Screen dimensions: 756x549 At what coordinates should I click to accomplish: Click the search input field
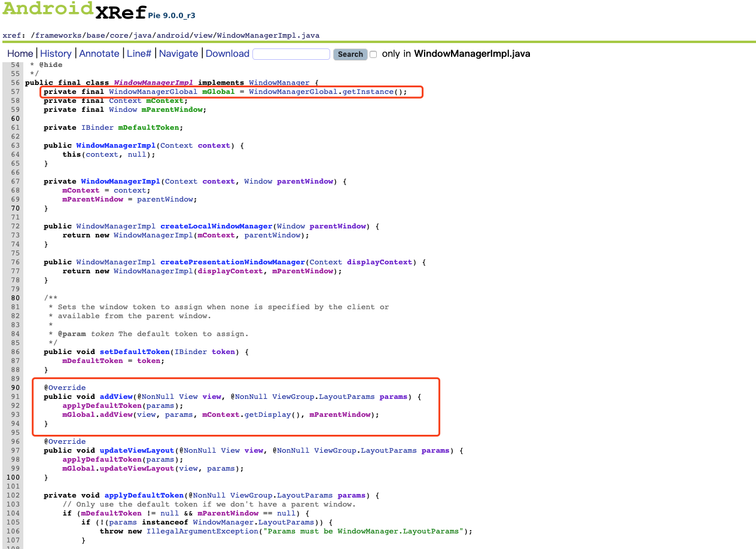[x=291, y=54]
